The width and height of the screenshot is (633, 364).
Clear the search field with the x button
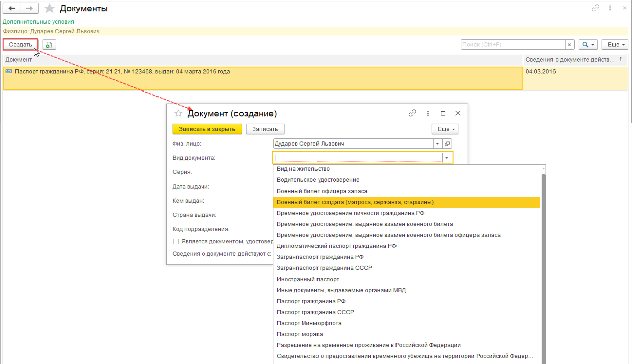569,45
